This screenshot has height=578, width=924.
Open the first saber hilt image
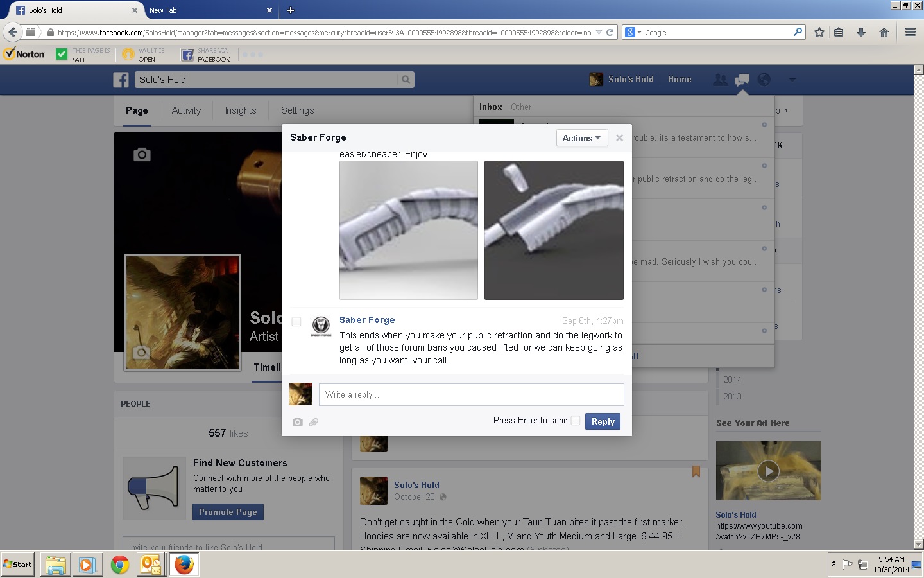(x=409, y=230)
